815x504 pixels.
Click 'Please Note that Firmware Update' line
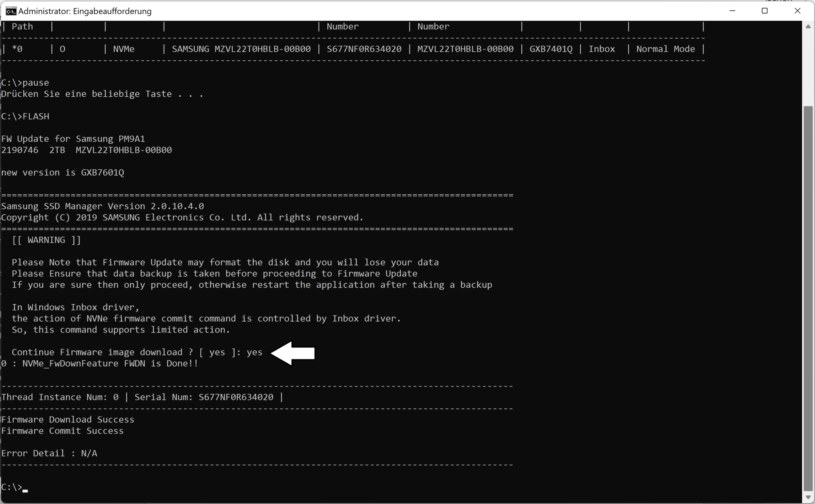pos(225,263)
